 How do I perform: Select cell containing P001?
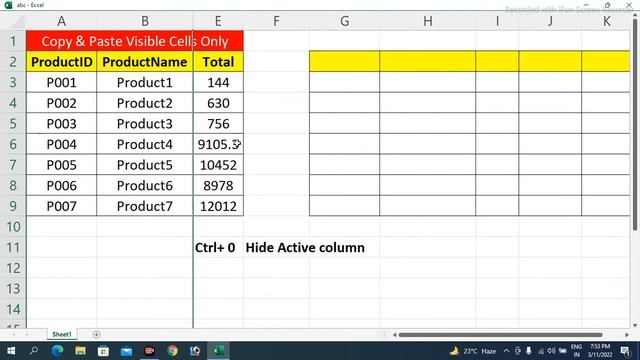pos(61,82)
